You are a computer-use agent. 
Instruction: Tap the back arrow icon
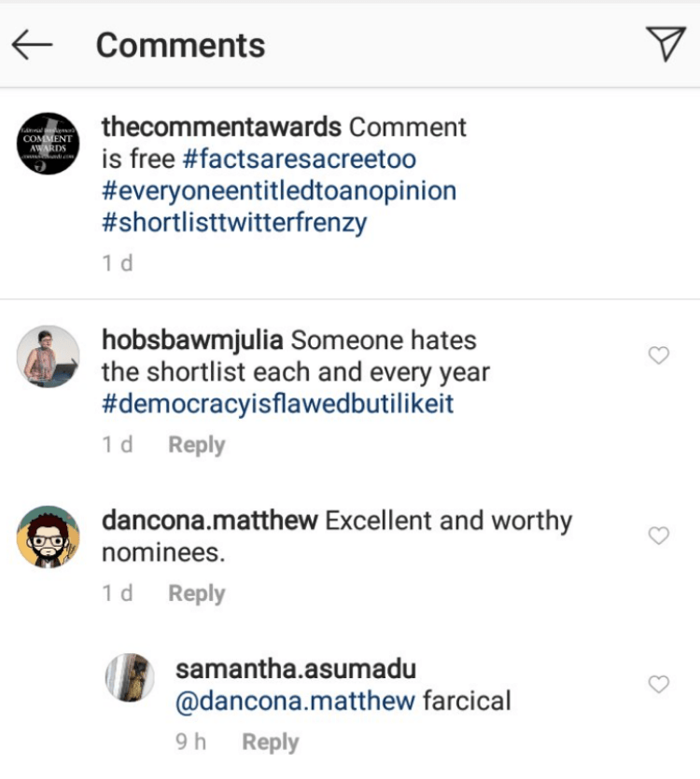(x=33, y=45)
